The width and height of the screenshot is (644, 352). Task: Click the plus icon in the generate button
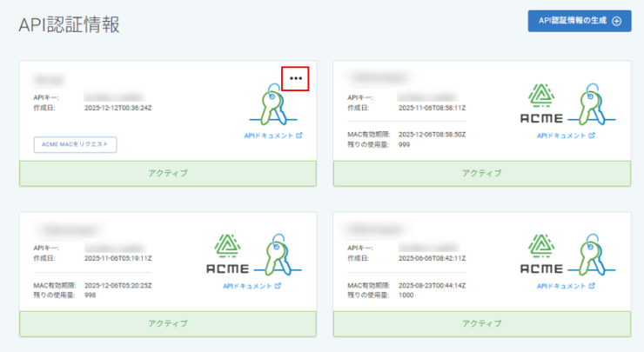[x=616, y=21]
